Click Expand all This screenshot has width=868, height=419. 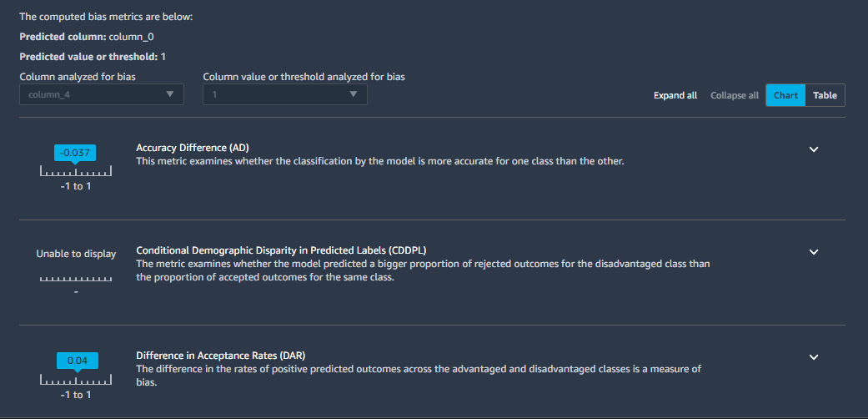(675, 95)
